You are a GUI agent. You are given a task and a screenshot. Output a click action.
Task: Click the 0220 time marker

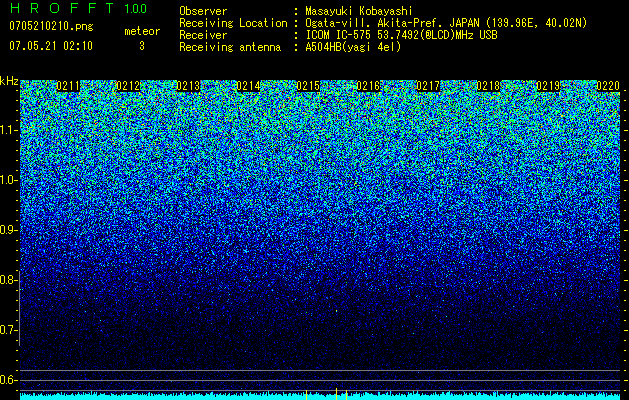608,86
